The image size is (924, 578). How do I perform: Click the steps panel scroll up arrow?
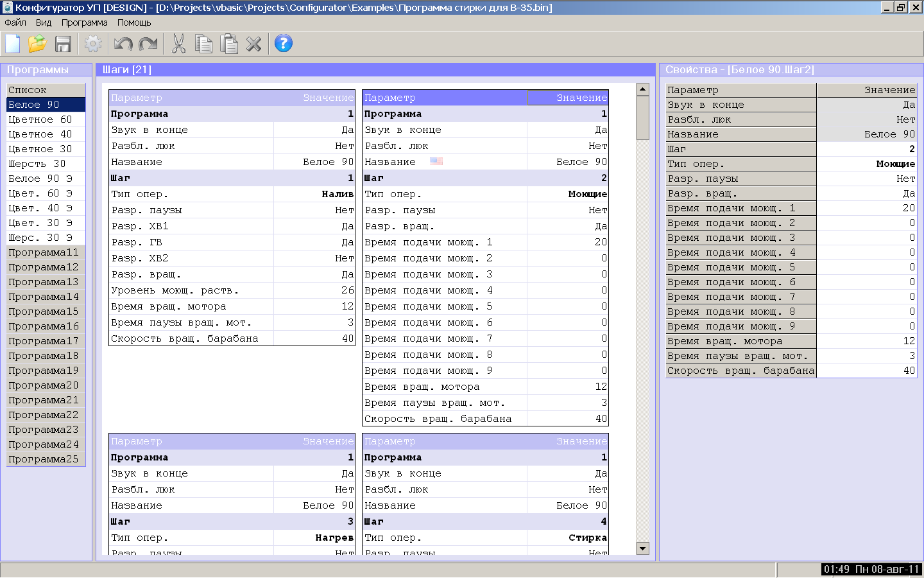point(642,90)
